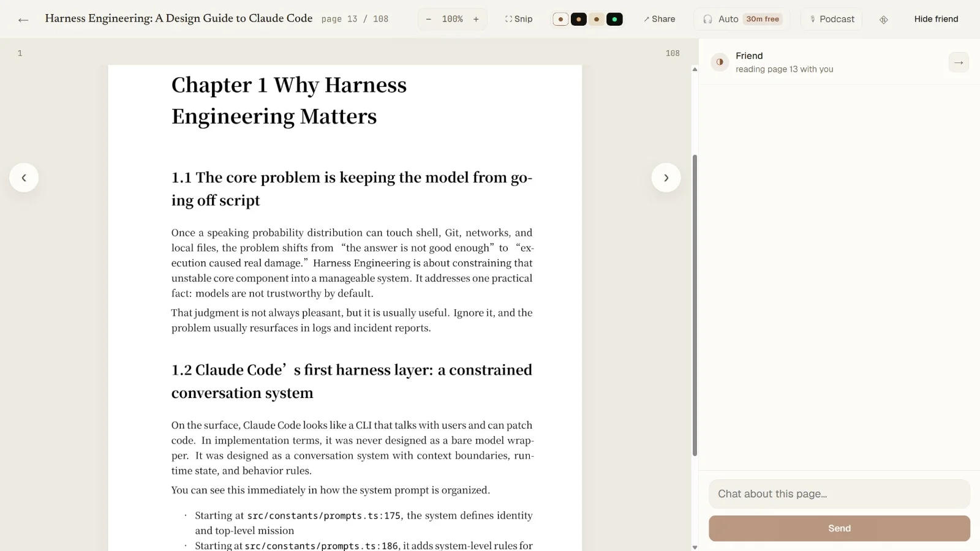The image size is (980, 551).
Task: Click the arrow button in the Friend panel header
Action: click(x=959, y=62)
